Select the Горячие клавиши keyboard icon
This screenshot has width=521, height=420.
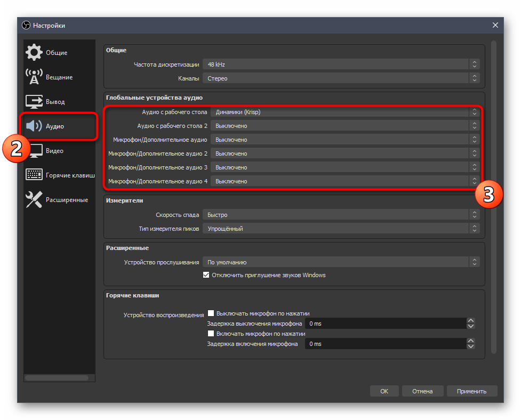(34, 175)
